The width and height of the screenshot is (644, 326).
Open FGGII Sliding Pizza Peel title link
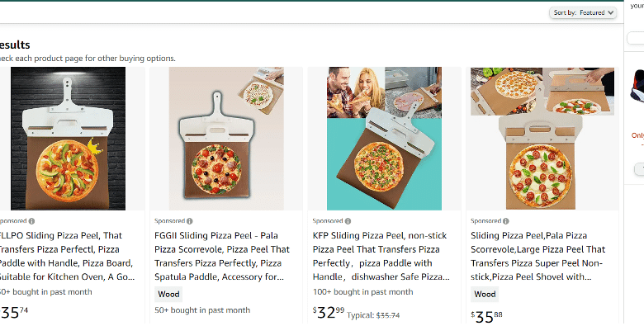tap(222, 256)
